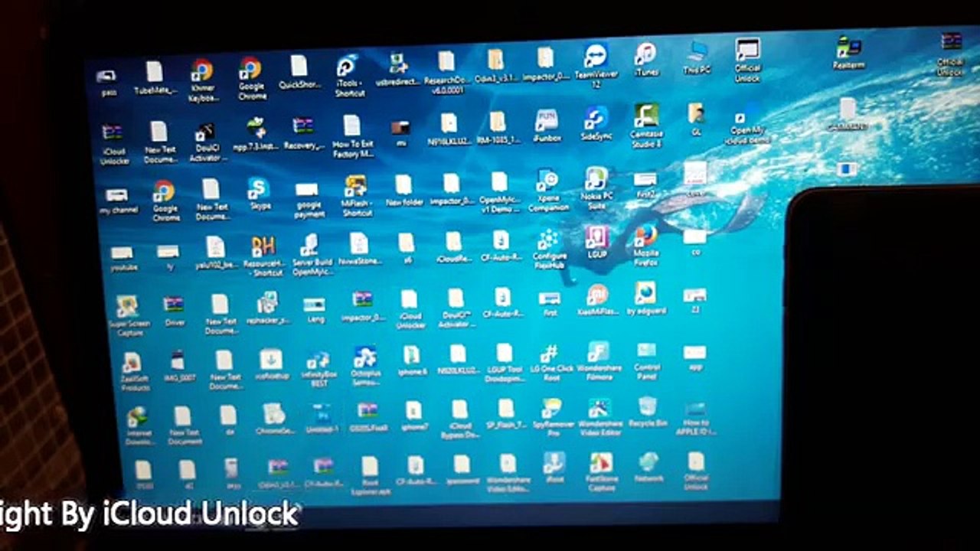Launch the Skype shortcut
Viewport: 980px width, 551px height.
(259, 194)
